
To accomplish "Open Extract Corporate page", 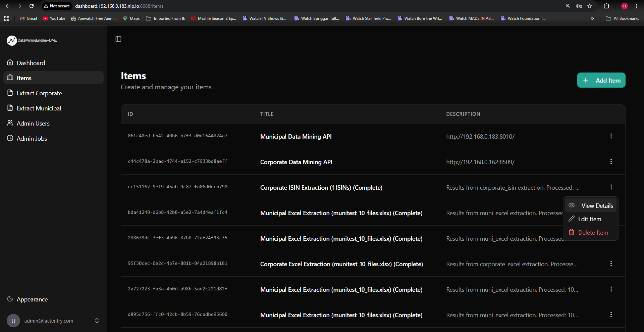I will tap(53, 93).
